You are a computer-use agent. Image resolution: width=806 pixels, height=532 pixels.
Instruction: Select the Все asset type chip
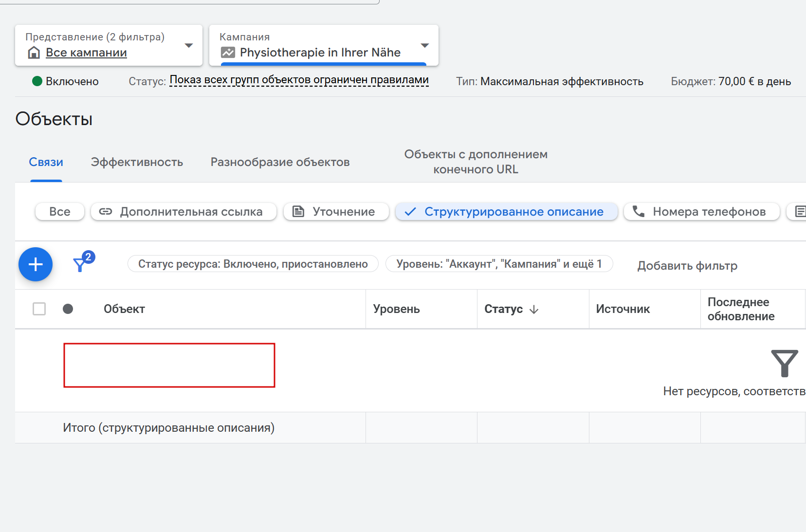pyautogui.click(x=60, y=212)
